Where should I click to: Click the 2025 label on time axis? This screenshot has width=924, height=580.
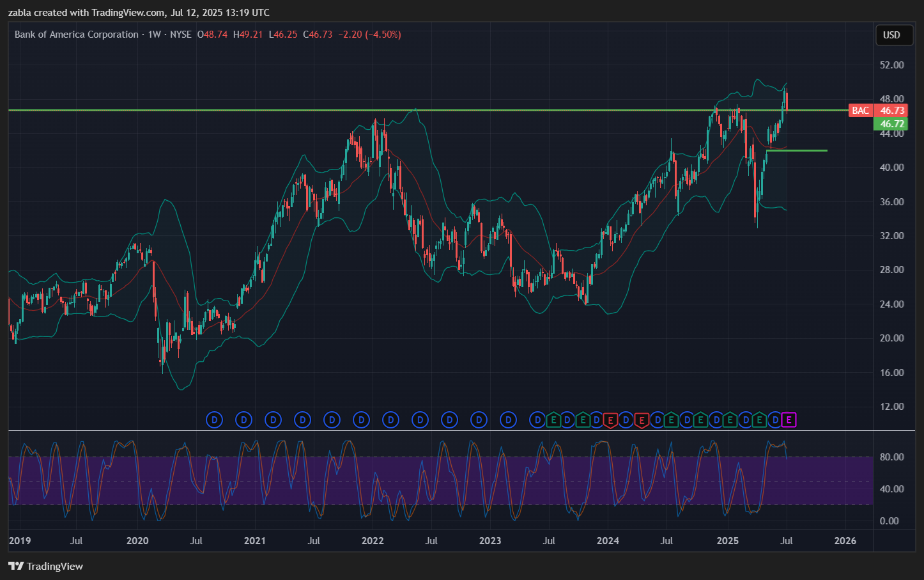727,541
